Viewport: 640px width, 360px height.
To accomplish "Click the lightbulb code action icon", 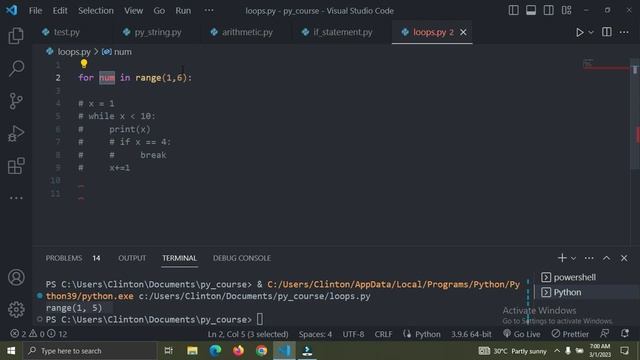I will tap(84, 64).
